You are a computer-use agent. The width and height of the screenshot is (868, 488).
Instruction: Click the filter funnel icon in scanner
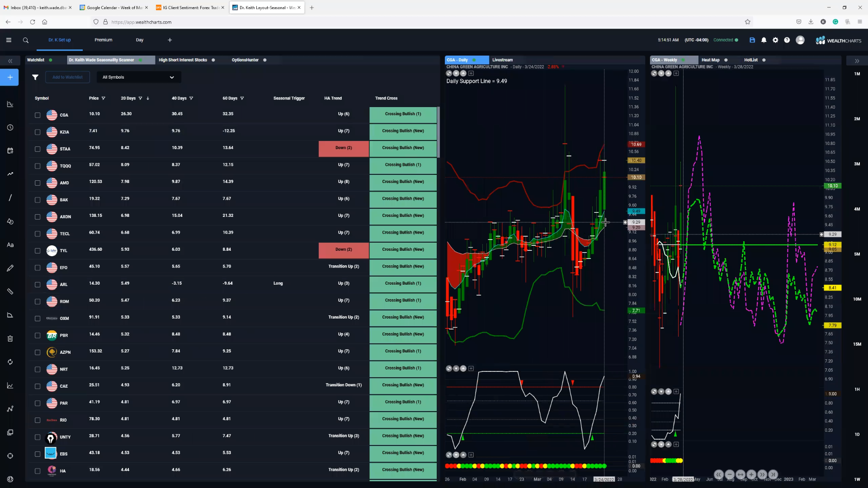[x=35, y=77]
